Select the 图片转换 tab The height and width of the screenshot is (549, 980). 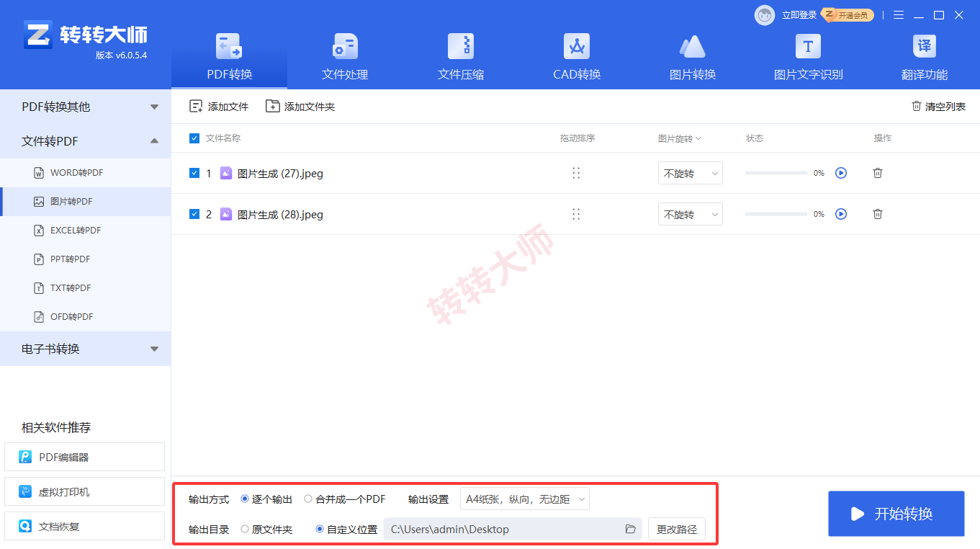(x=693, y=57)
